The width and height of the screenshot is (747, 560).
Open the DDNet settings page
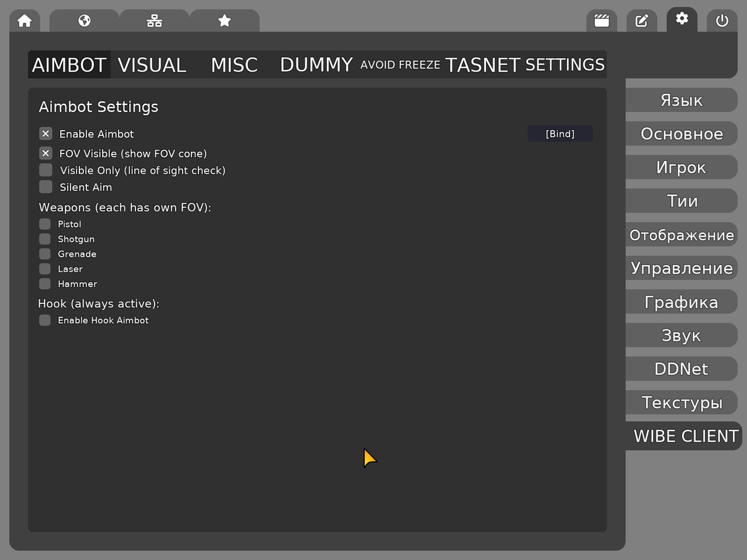682,369
